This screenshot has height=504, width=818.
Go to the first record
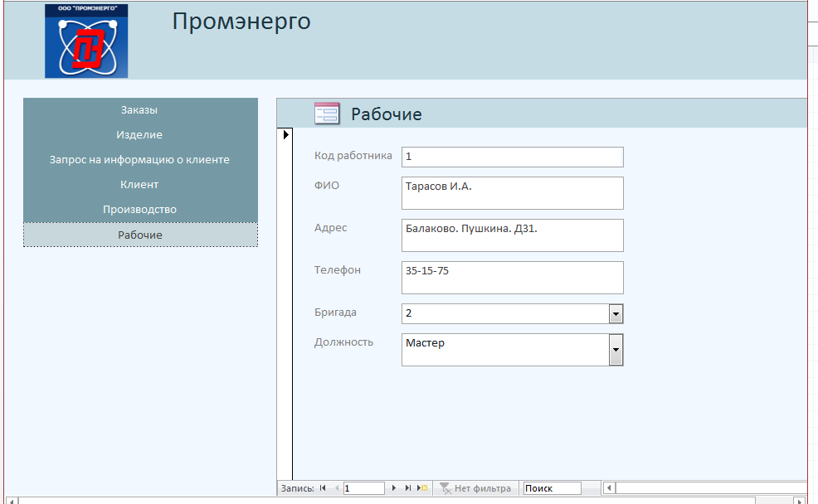(323, 489)
